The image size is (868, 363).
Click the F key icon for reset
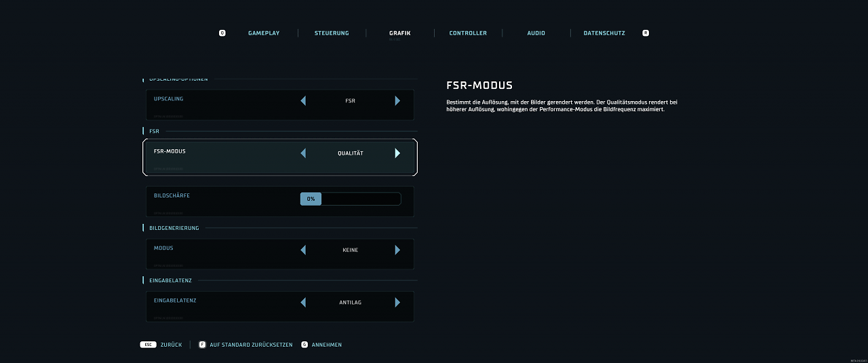pyautogui.click(x=202, y=345)
